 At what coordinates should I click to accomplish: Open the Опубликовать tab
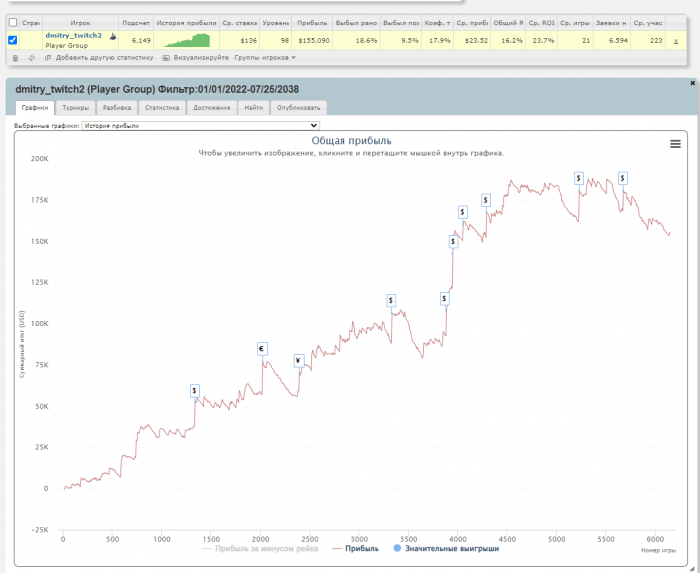(298, 108)
